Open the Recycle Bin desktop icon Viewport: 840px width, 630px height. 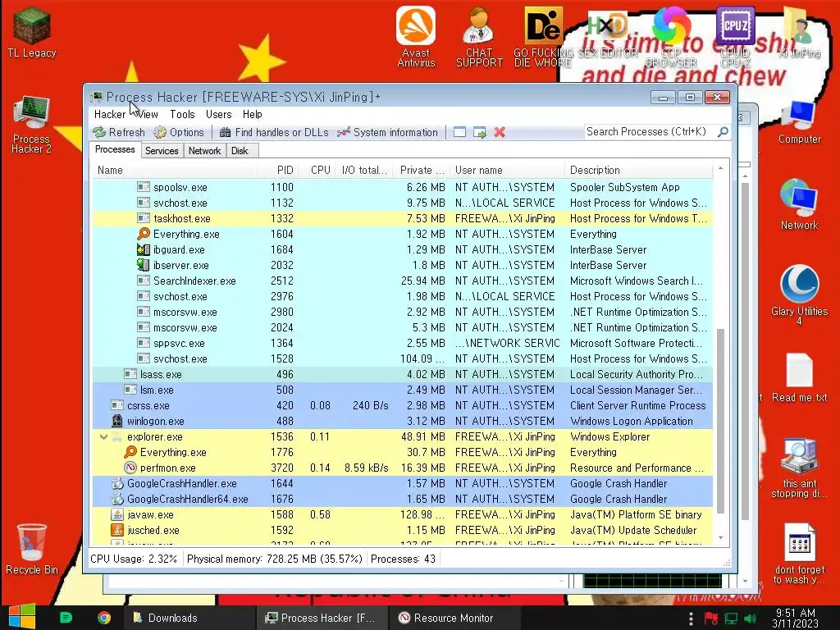coord(32,549)
